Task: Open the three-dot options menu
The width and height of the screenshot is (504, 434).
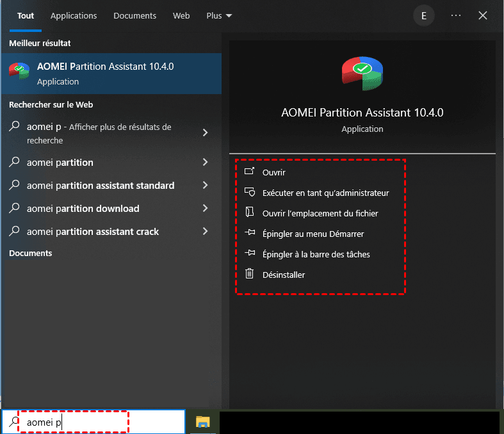Action: 456,15
